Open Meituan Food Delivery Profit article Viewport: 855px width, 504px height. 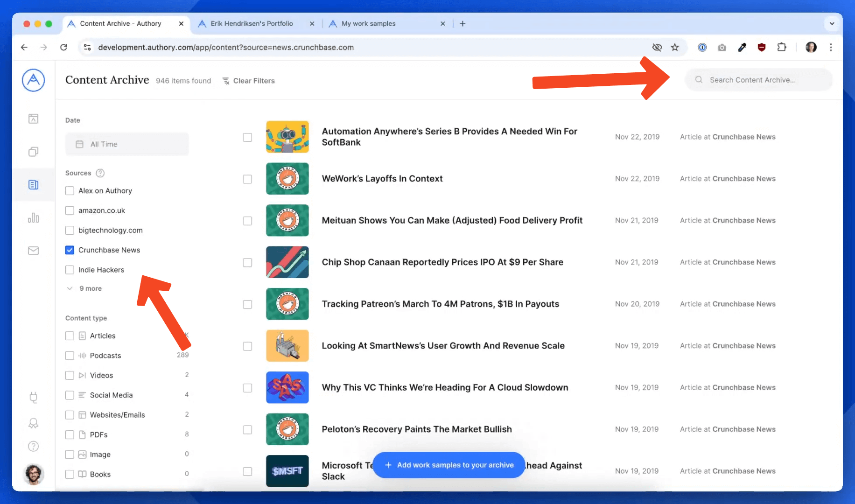tap(452, 220)
